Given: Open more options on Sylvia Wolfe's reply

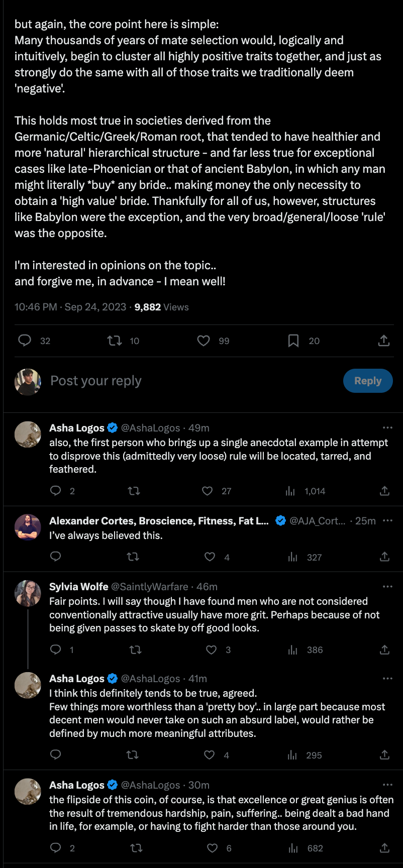Looking at the screenshot, I should (x=387, y=586).
